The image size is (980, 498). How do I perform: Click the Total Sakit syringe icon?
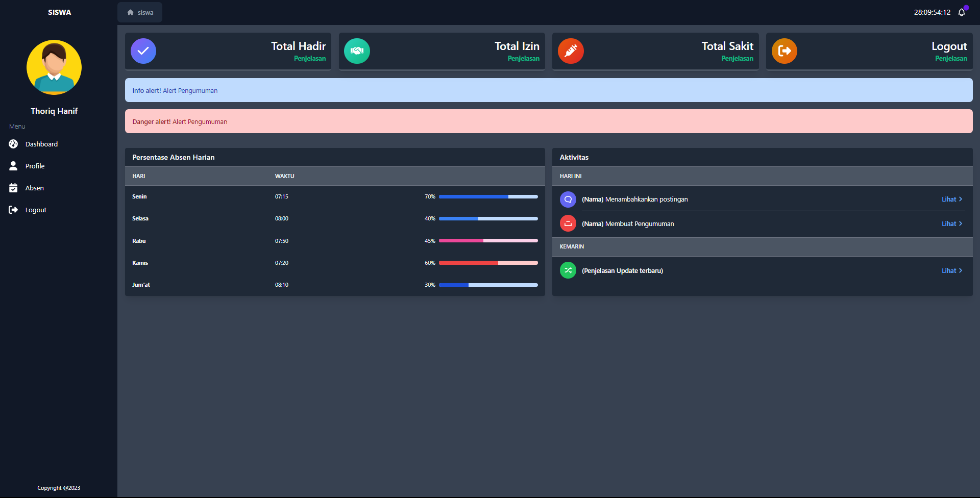571,51
